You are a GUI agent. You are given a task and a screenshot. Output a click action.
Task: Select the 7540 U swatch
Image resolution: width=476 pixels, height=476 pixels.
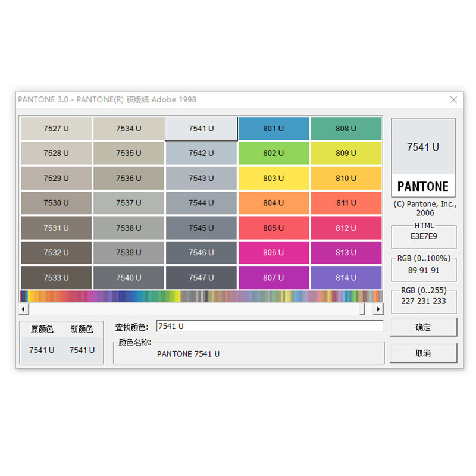click(129, 278)
